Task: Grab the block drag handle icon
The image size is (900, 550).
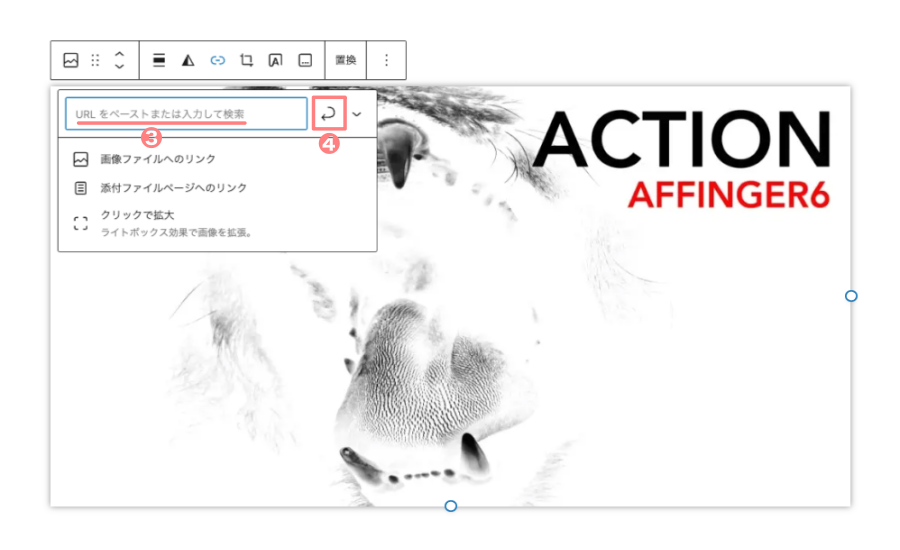Action: pyautogui.click(x=95, y=60)
